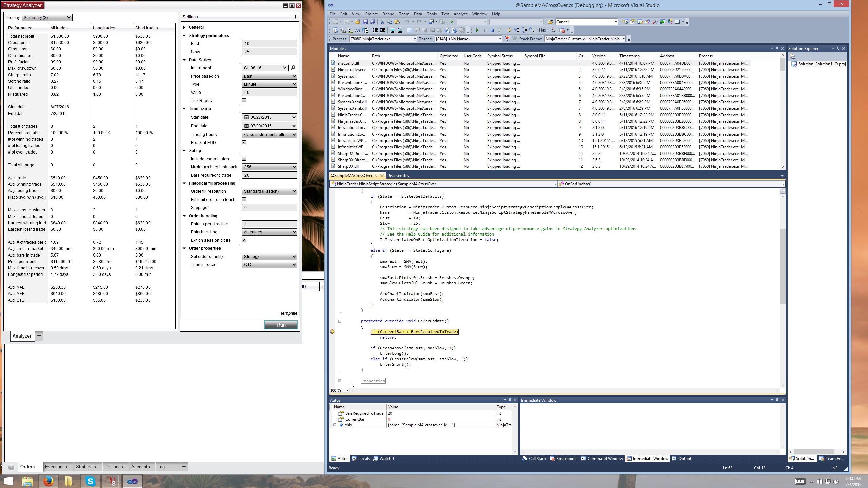The width and height of the screenshot is (868, 488).
Task: Open Firefox from the taskbar
Action: tap(48, 481)
